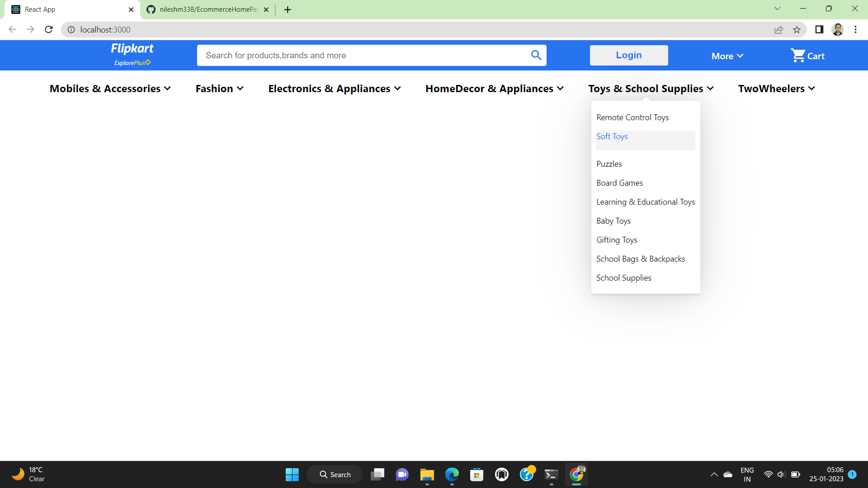Click the profile avatar in browser toolbar
Viewport: 868px width, 488px height.
[x=838, y=29]
